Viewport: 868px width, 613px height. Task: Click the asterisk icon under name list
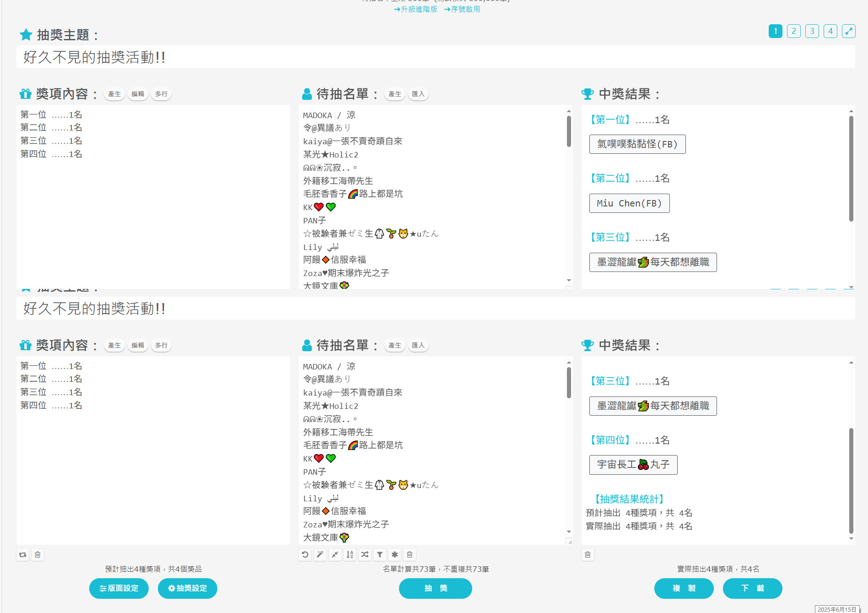click(x=394, y=555)
